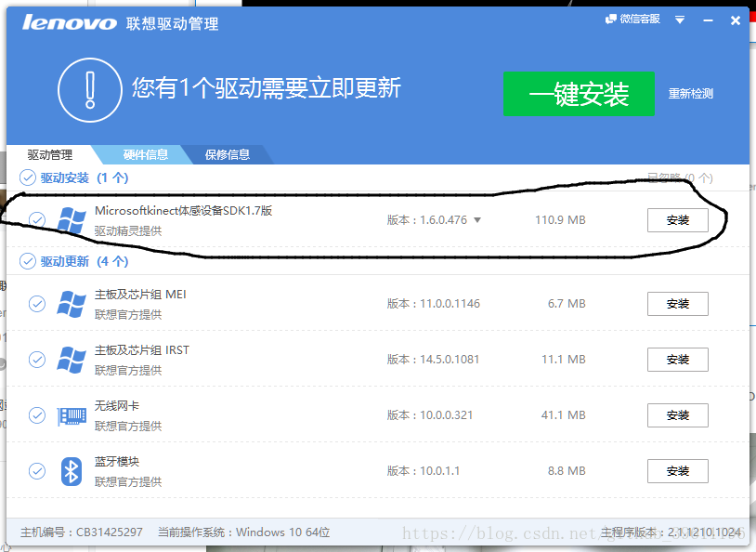Click the 110.9 MB size value
Image resolution: width=756 pixels, height=552 pixels.
click(x=560, y=220)
